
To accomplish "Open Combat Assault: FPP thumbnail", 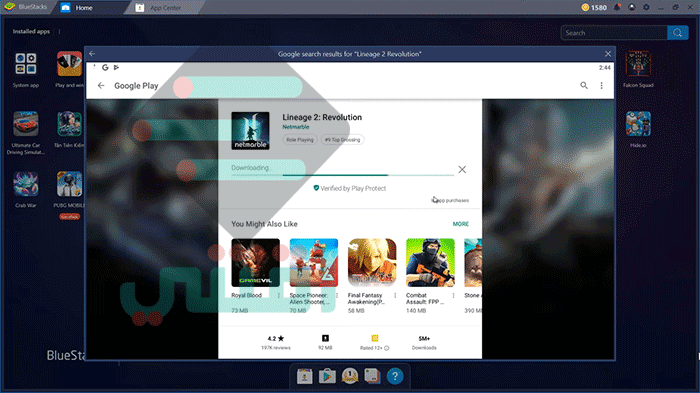I will (430, 263).
